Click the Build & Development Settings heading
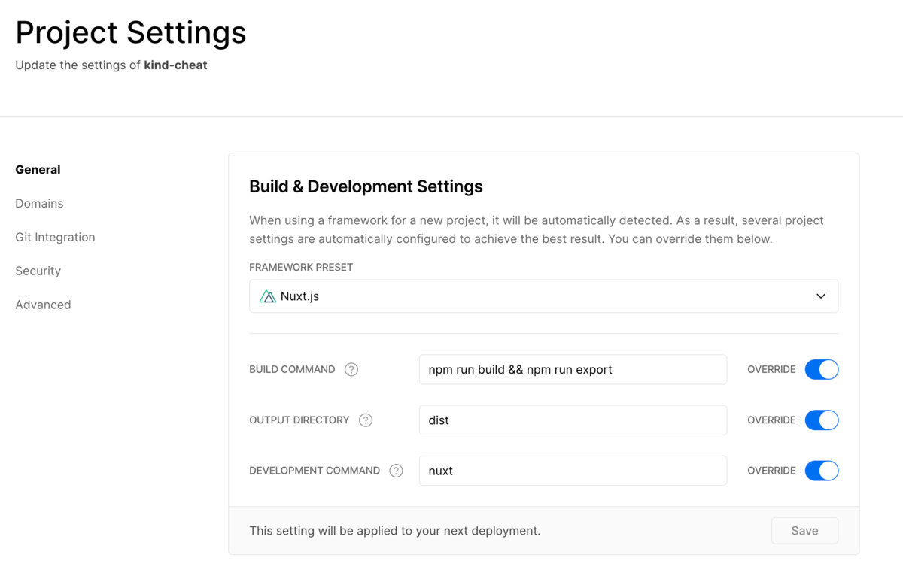 point(366,186)
